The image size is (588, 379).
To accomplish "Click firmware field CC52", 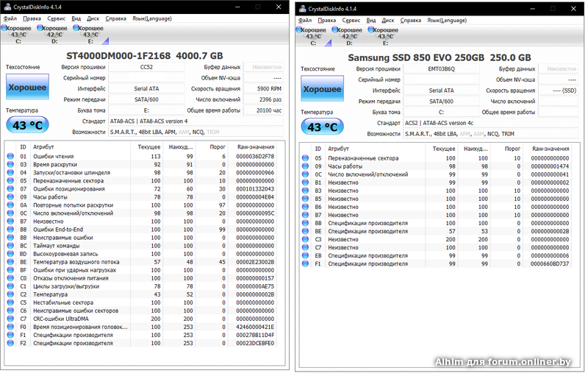I will point(146,67).
